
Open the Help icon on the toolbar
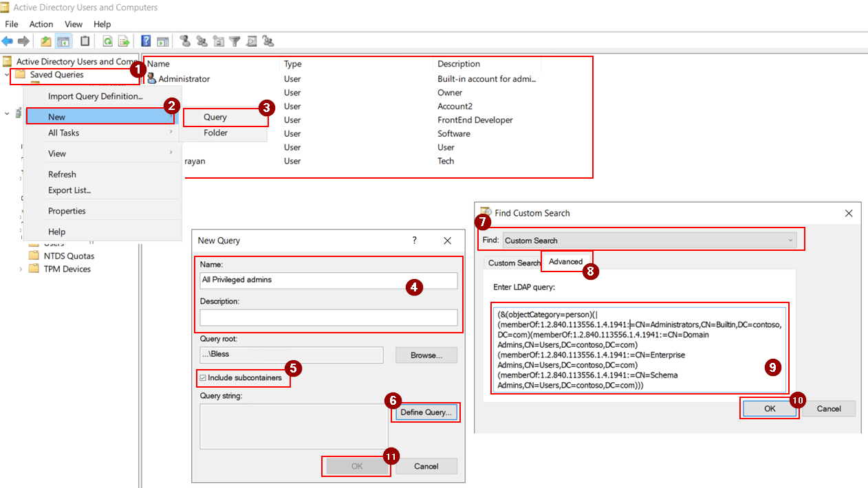tap(146, 41)
